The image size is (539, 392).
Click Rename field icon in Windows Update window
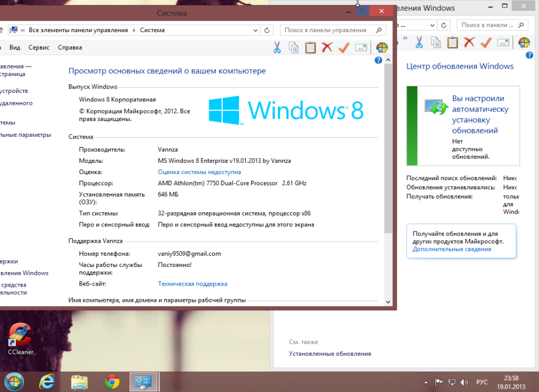coord(503,43)
